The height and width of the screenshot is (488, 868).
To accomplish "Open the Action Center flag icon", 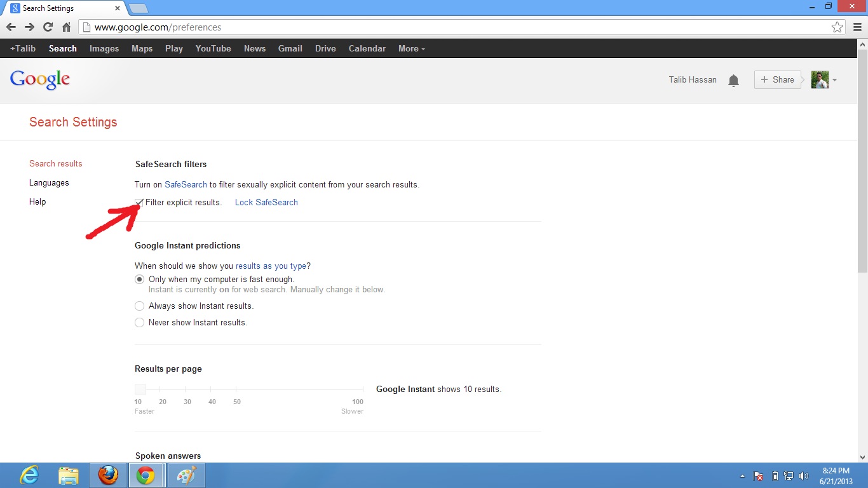I will click(x=758, y=476).
